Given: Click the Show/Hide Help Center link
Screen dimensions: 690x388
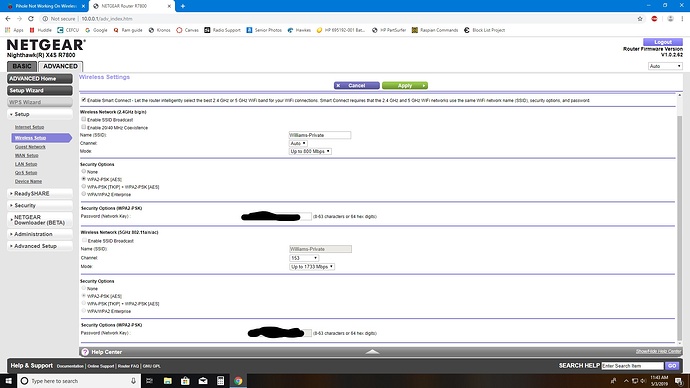Looking at the screenshot, I should pyautogui.click(x=658, y=351).
